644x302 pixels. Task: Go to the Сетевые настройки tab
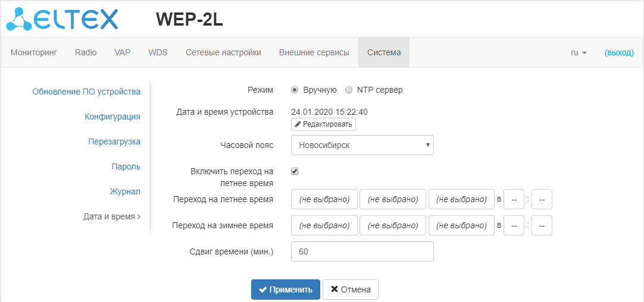click(x=223, y=52)
